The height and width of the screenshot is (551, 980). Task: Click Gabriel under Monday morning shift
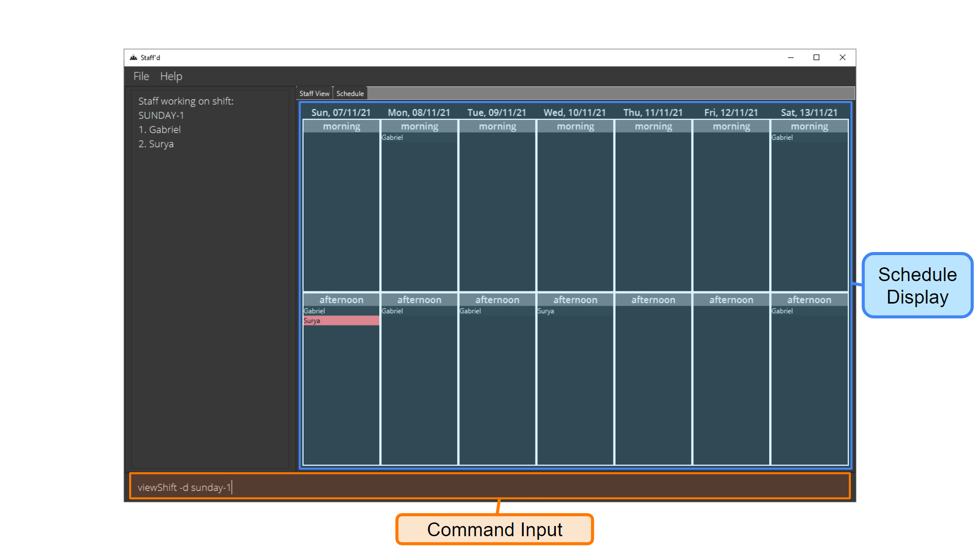point(419,137)
